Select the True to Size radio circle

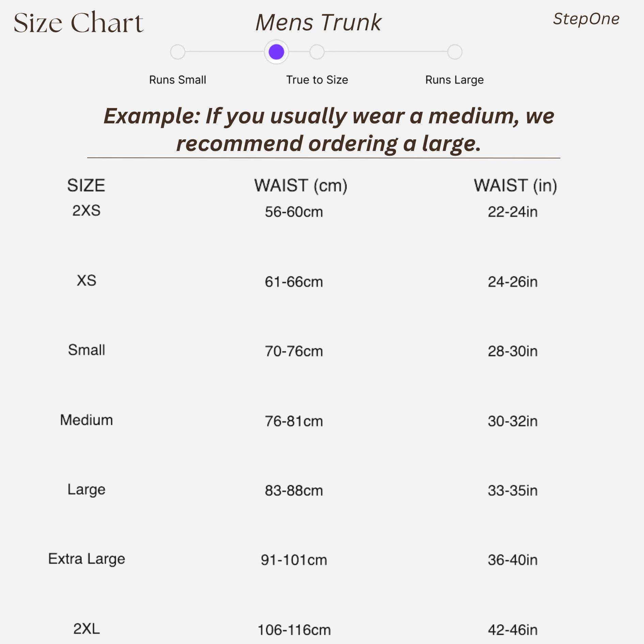coord(317,52)
